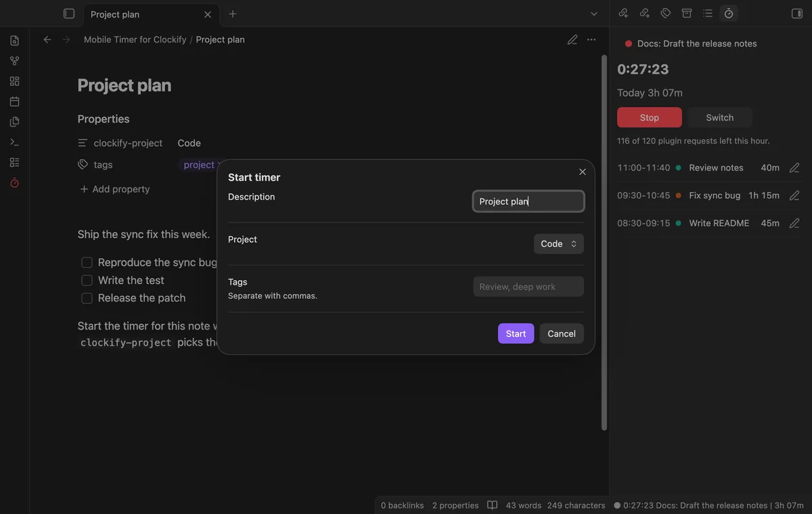Check the Reproduce the sync bug task

click(87, 262)
